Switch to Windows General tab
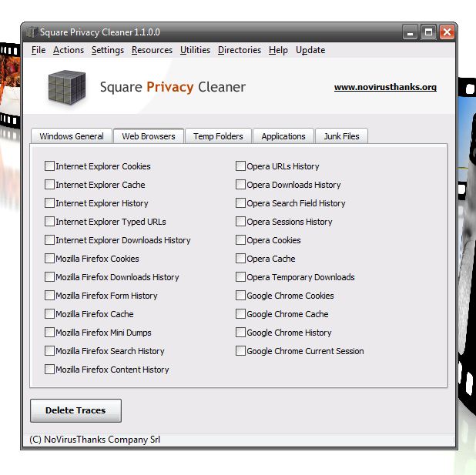Screen dimensions: 476x475 pyautogui.click(x=72, y=136)
